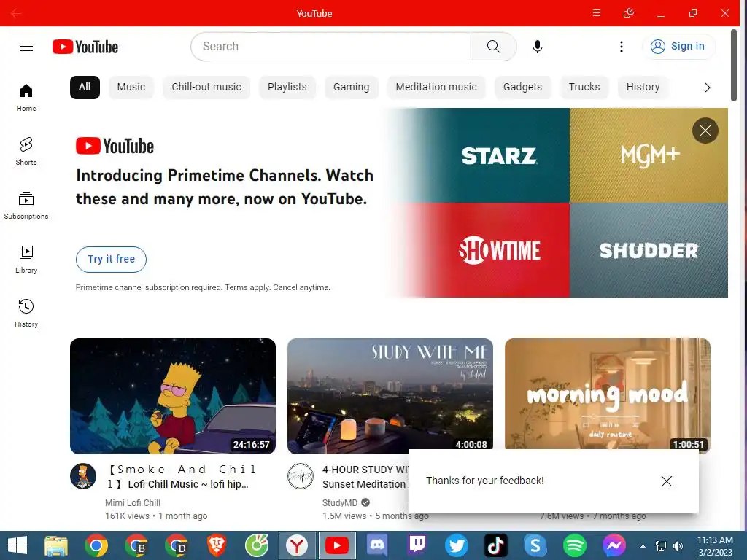Open History in the sidebar
This screenshot has height=560, width=747.
point(26,314)
